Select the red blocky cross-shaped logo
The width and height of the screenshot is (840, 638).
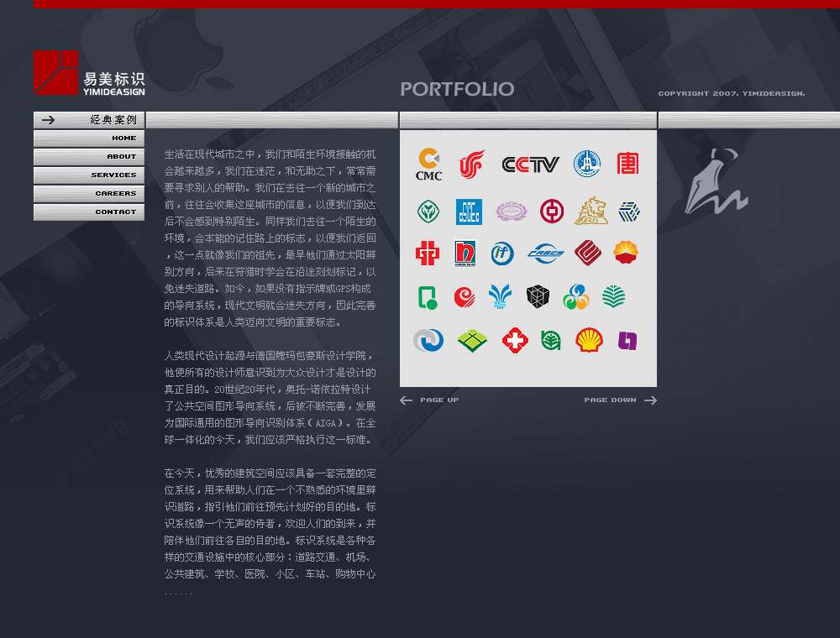(x=428, y=254)
